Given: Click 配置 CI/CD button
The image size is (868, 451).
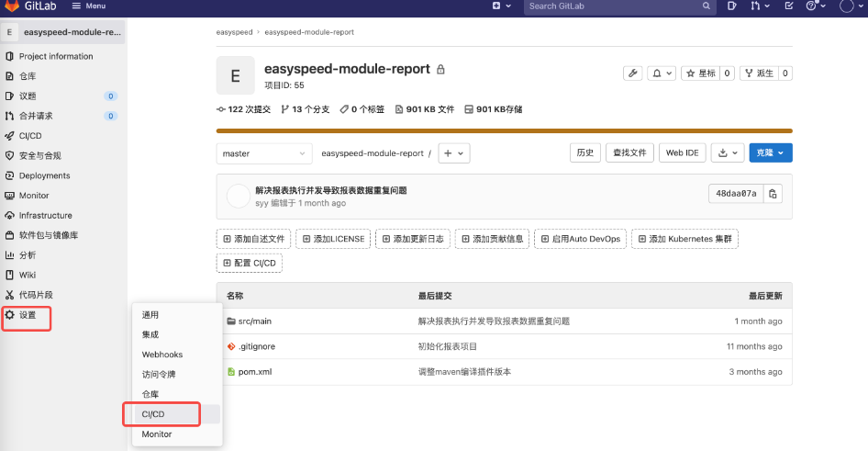Looking at the screenshot, I should 249,264.
